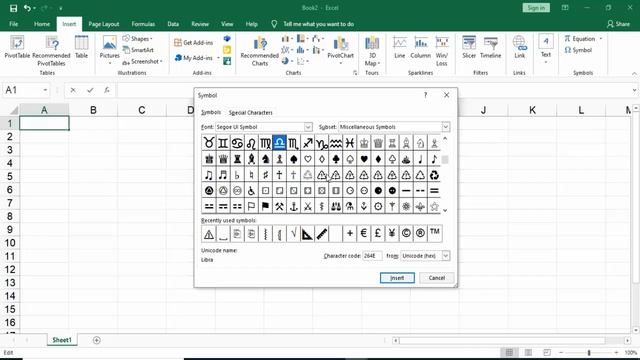Click the Equation button
This screenshot has width=640, height=360.
[x=580, y=39]
